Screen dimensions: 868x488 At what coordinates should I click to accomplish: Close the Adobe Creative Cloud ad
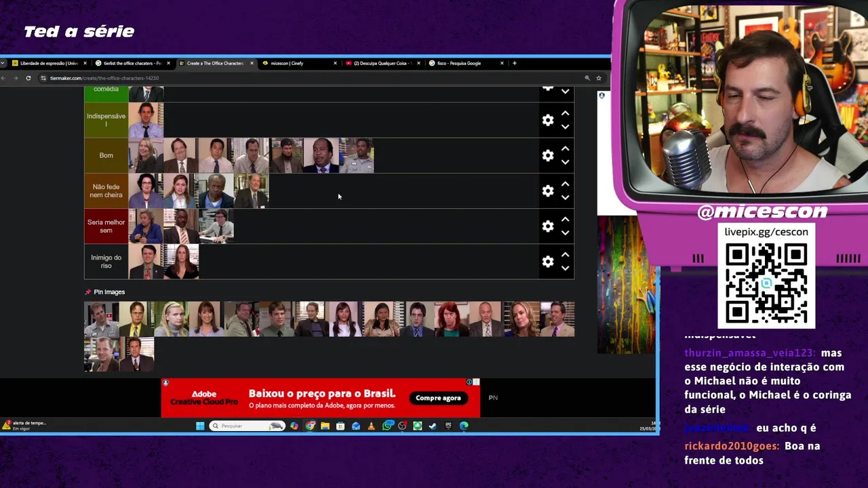pyautogui.click(x=476, y=382)
